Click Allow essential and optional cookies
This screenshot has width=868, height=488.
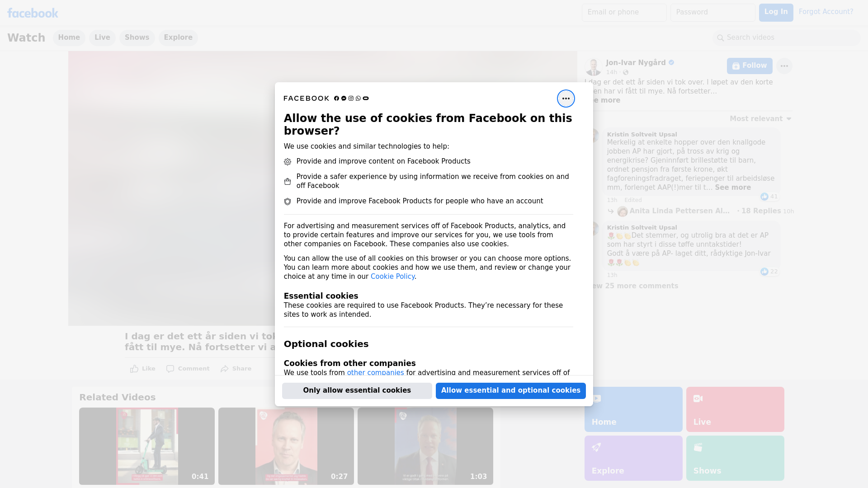(511, 391)
